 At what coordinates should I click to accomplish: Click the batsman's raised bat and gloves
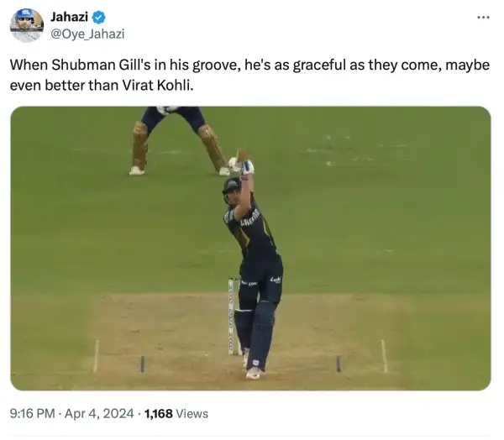click(x=244, y=162)
